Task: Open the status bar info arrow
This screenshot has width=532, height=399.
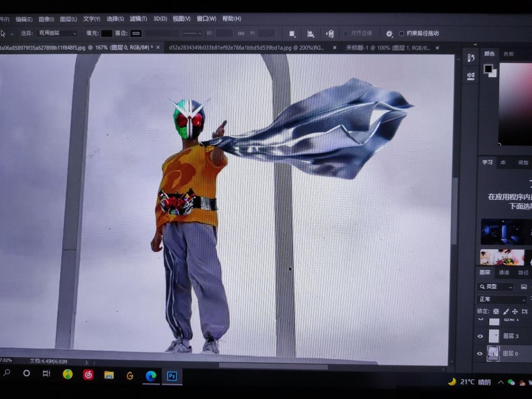Action: pos(86,363)
